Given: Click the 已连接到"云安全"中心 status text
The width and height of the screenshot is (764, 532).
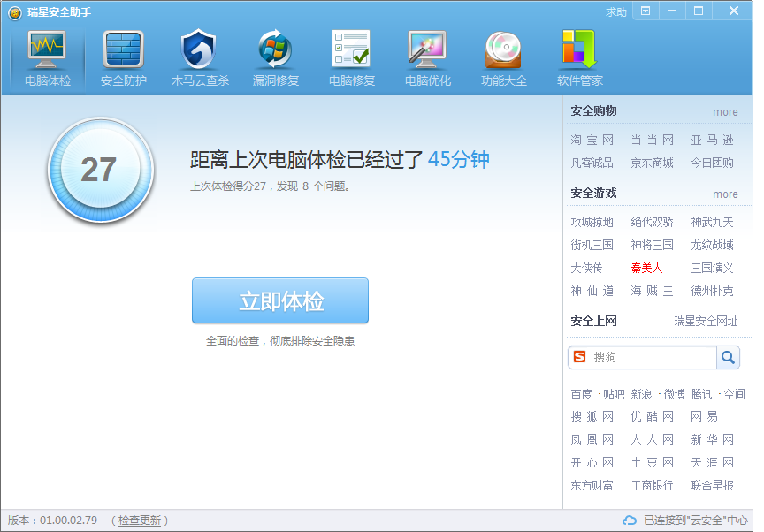Looking at the screenshot, I should click(x=695, y=521).
